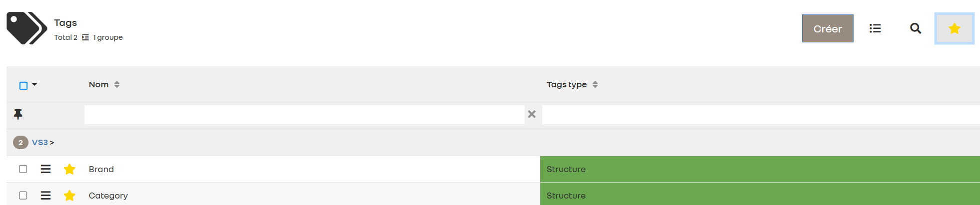Check the Brand row checkbox
This screenshot has width=980, height=205.
[23, 169]
